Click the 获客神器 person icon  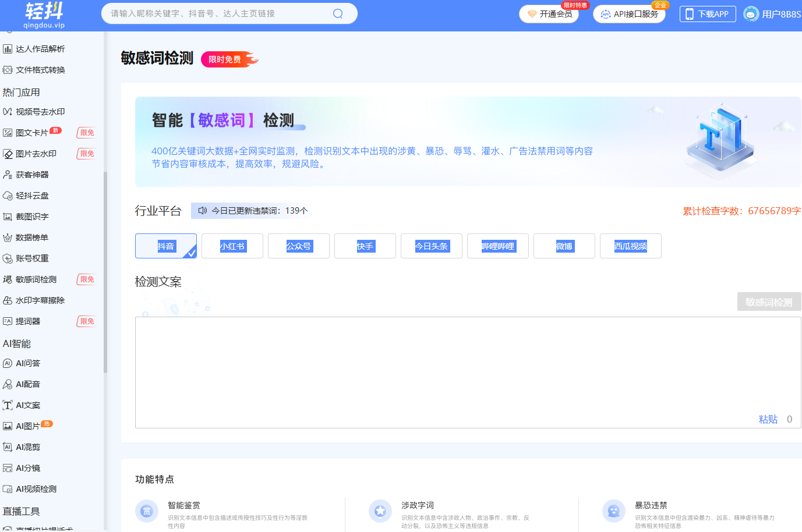click(x=8, y=175)
